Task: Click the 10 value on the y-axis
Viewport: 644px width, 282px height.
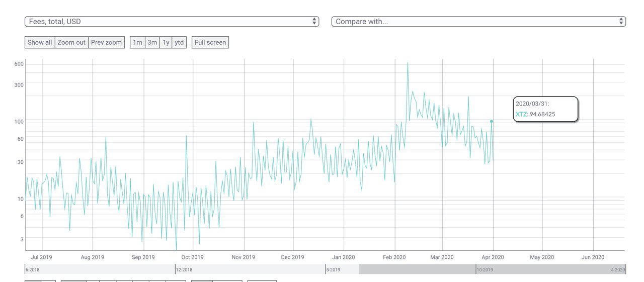Action: pyautogui.click(x=21, y=199)
